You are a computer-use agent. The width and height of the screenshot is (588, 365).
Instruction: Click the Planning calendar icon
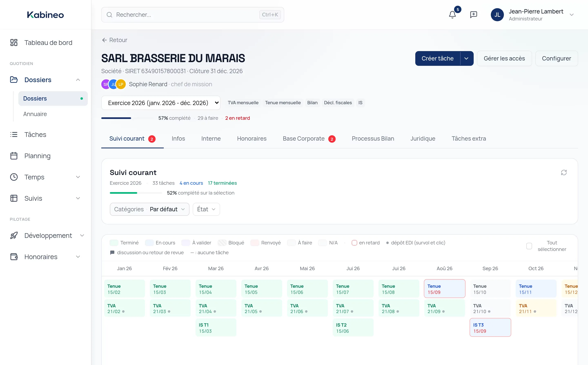[14, 156]
